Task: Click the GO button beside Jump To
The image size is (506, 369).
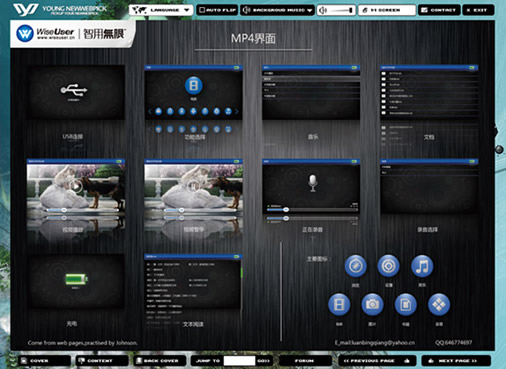Action: (x=263, y=361)
